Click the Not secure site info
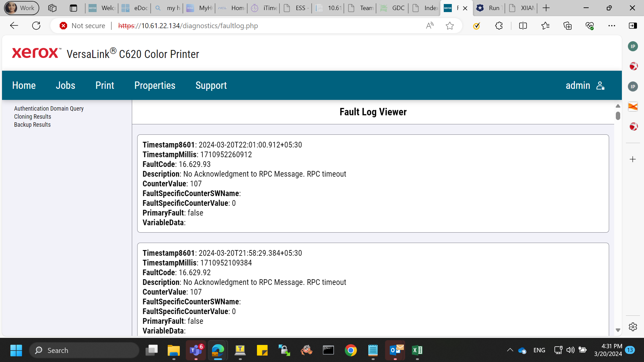The width and height of the screenshot is (644, 362). [83, 26]
